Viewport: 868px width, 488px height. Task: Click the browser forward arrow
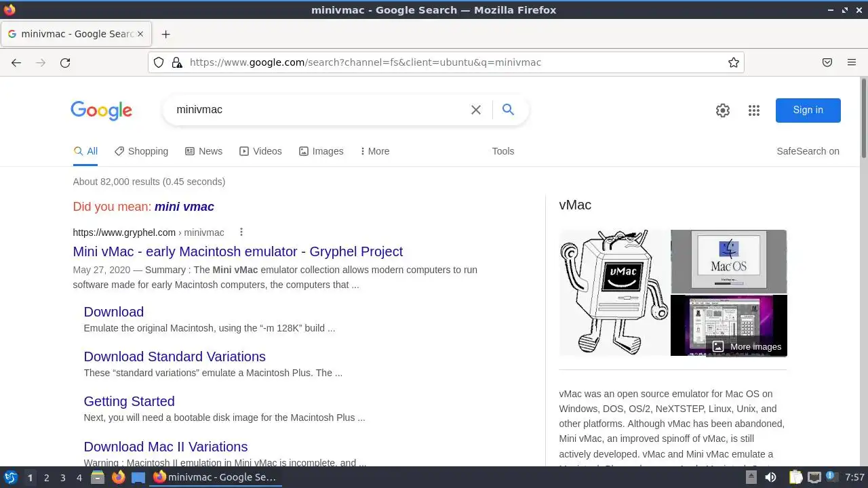[41, 62]
